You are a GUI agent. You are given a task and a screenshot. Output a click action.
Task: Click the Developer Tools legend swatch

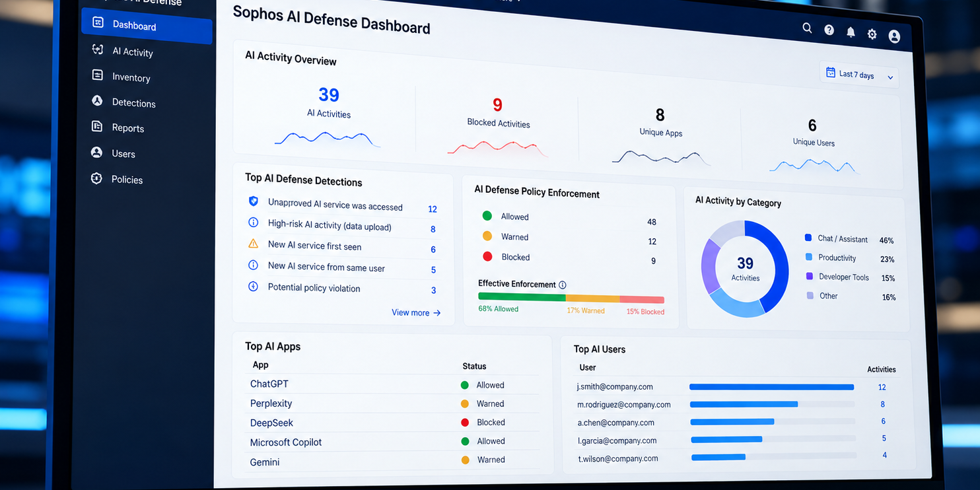click(x=810, y=276)
